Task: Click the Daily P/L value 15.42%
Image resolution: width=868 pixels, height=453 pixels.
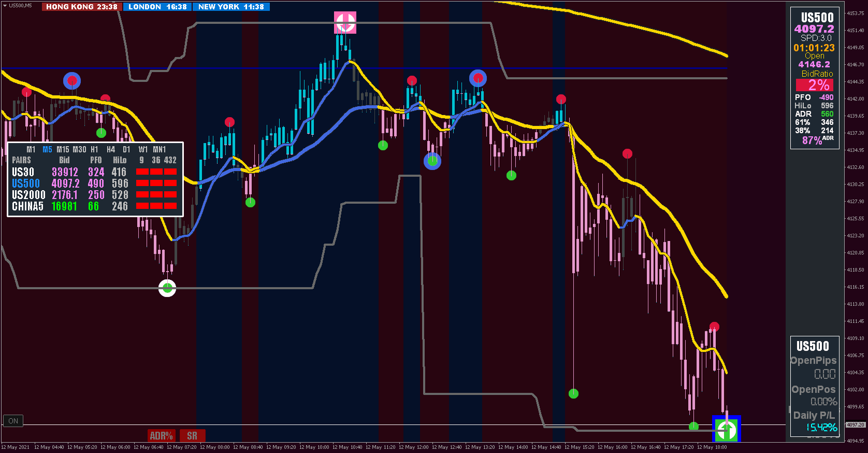Action: [821, 427]
